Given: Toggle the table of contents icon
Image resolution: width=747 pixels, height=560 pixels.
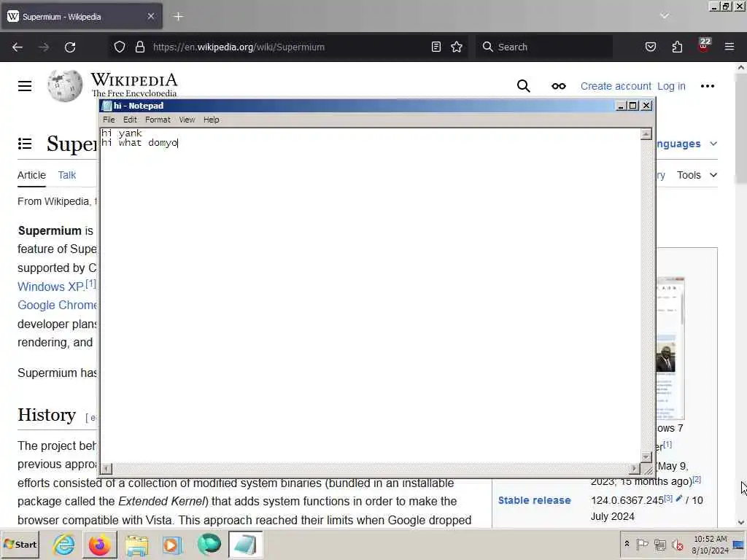Looking at the screenshot, I should (x=25, y=144).
